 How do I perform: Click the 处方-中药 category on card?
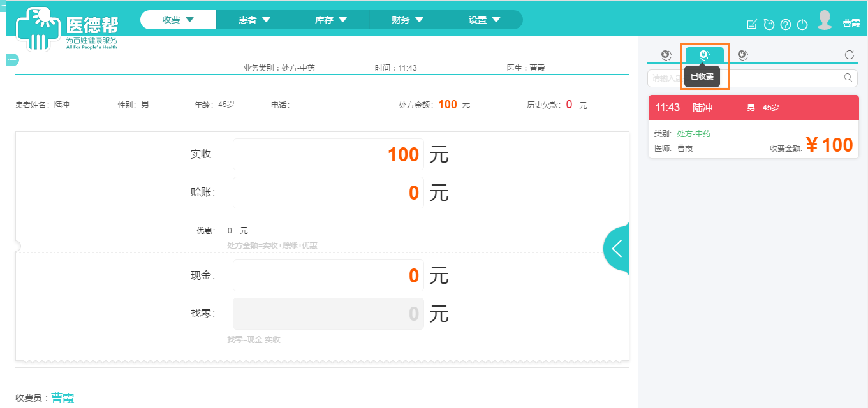(x=694, y=134)
